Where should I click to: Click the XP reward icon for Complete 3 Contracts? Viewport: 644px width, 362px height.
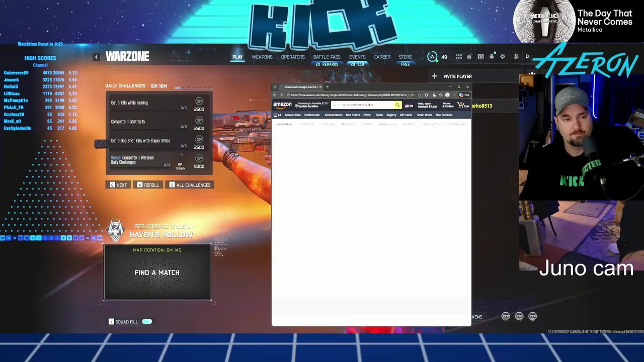click(x=199, y=121)
